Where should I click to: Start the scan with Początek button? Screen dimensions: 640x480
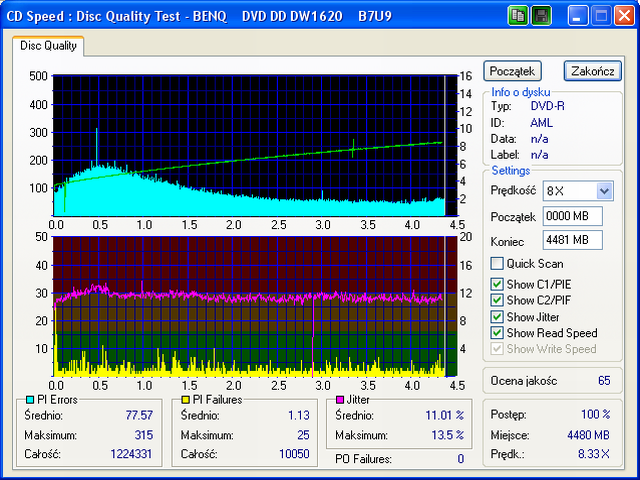(x=512, y=71)
